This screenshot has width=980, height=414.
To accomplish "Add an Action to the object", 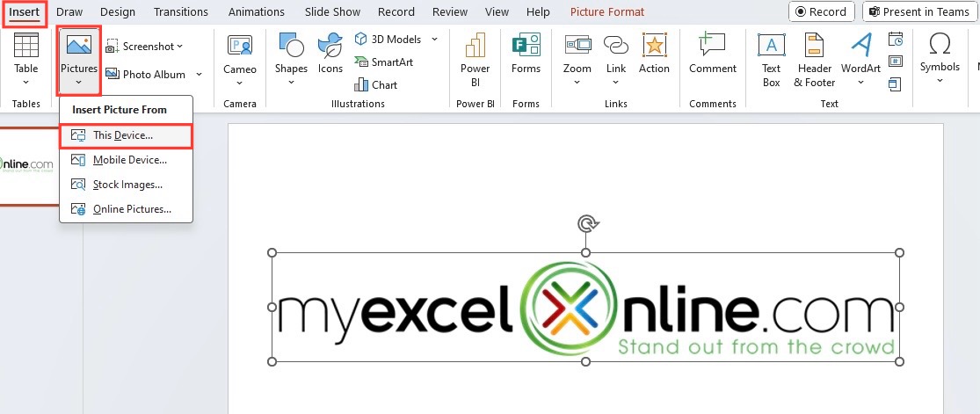I will (x=654, y=53).
